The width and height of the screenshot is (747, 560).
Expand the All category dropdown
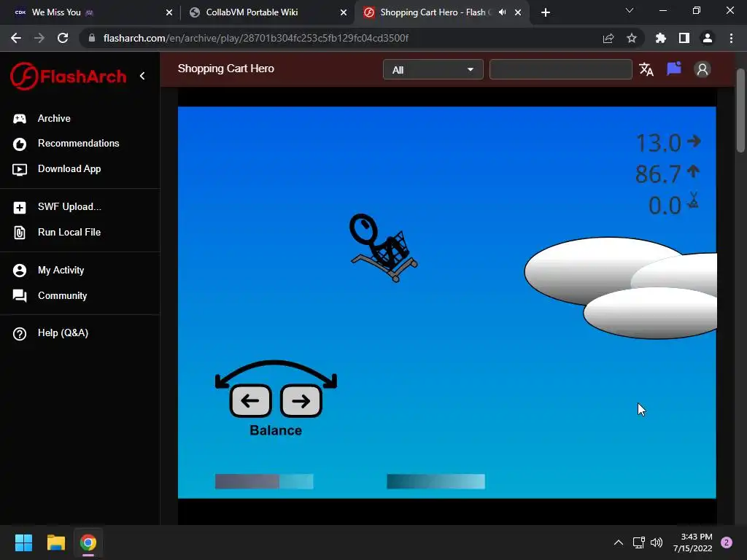[x=433, y=69]
